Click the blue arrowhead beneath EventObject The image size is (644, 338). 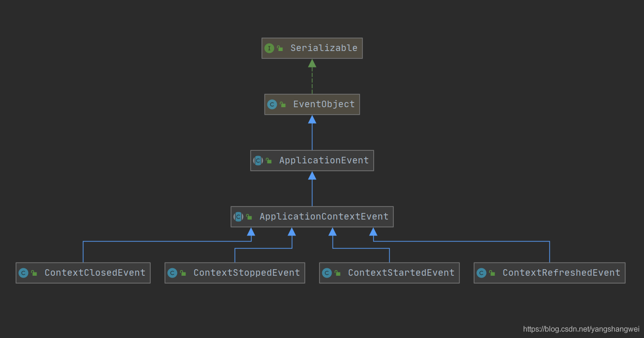pyautogui.click(x=312, y=119)
